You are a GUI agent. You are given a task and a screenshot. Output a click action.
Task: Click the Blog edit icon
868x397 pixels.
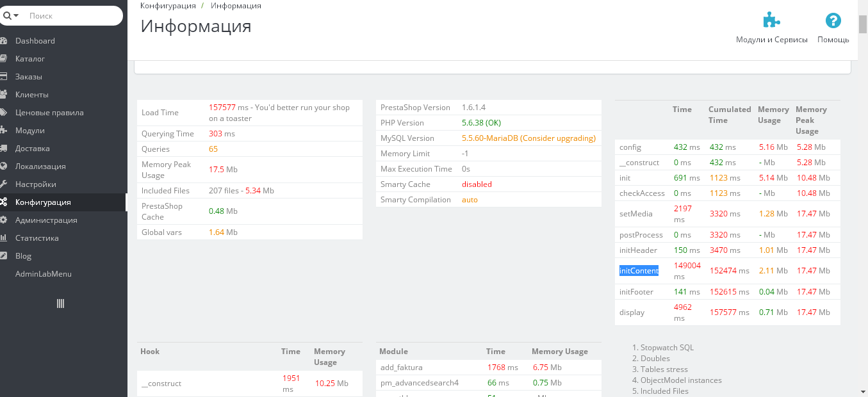point(4,255)
